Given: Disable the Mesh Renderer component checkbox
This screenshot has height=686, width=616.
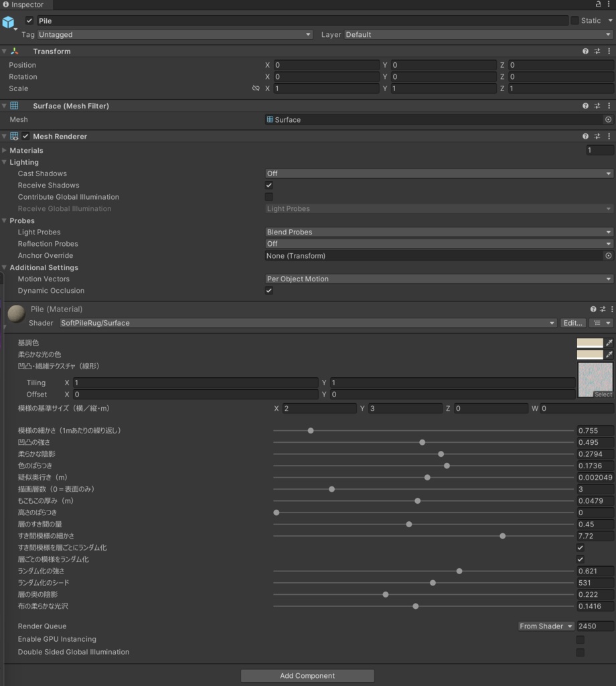Looking at the screenshot, I should tap(26, 136).
